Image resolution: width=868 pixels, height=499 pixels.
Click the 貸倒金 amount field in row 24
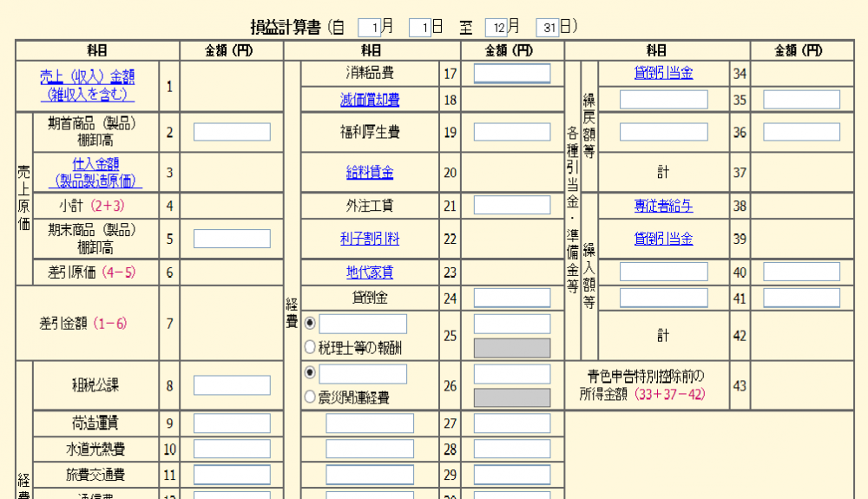pyautogui.click(x=512, y=298)
